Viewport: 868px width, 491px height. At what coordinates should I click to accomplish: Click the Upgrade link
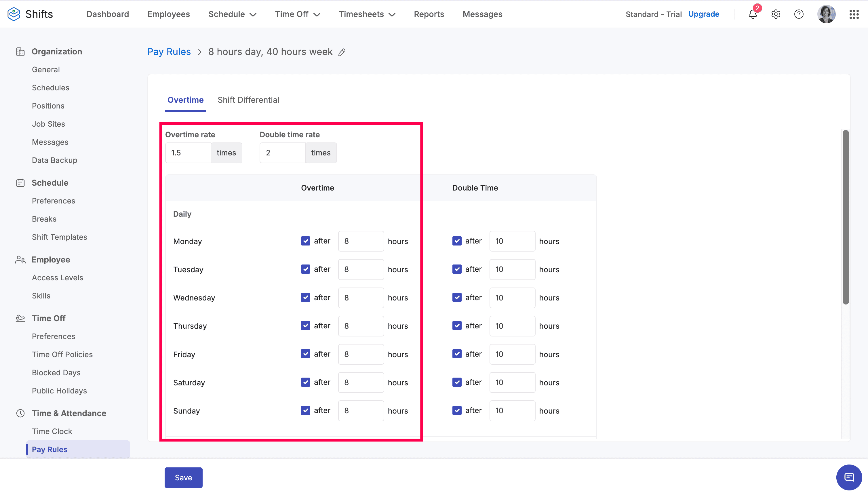tap(703, 14)
